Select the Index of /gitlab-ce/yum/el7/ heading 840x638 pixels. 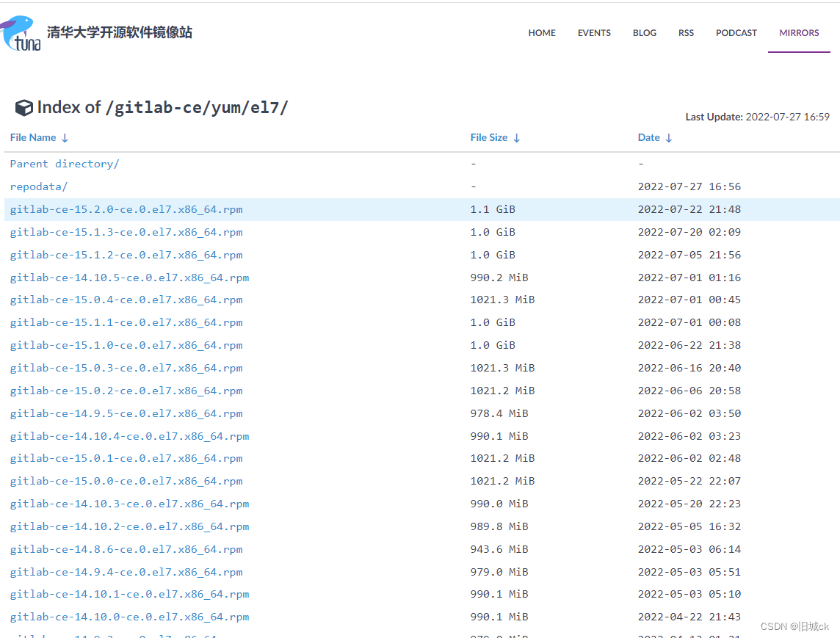162,108
